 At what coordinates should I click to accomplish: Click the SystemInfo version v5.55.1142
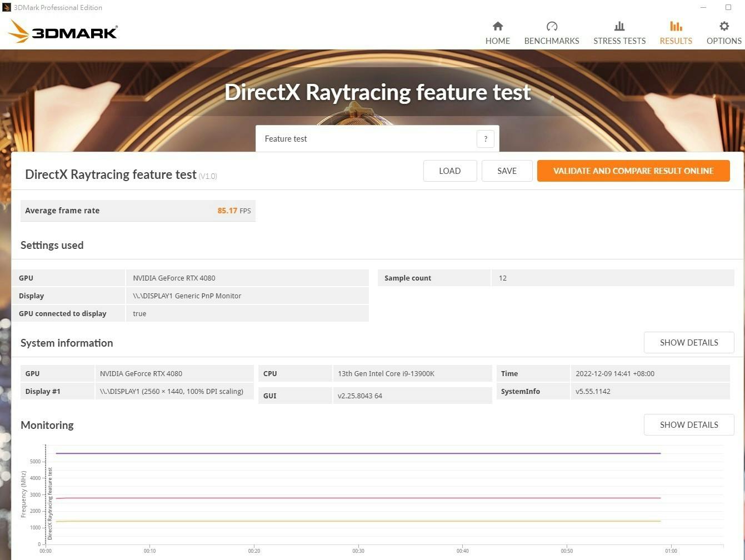click(x=593, y=392)
